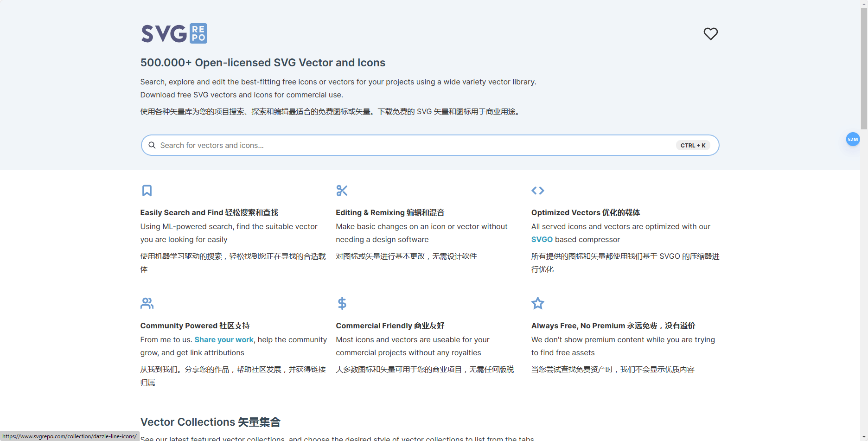The width and height of the screenshot is (868, 441).
Task: Click the dollar sign icon above Commercial Friendly
Action: pyautogui.click(x=342, y=303)
